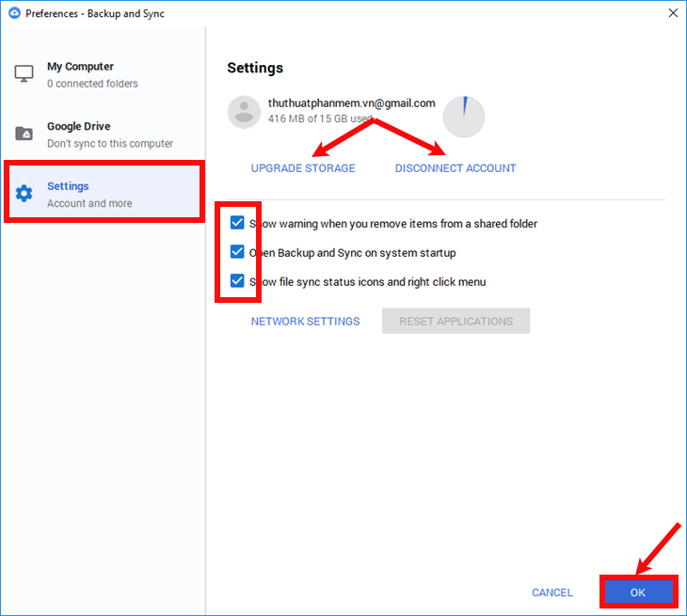Open NETWORK SETTINGS
Viewport: 687px width, 616px height.
pyautogui.click(x=305, y=322)
